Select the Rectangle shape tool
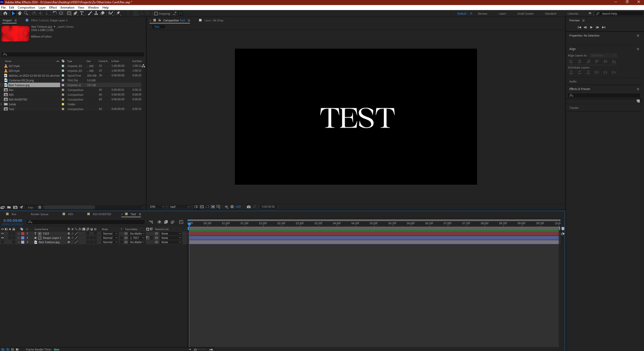Viewport: 644px width, 351px height. click(69, 13)
